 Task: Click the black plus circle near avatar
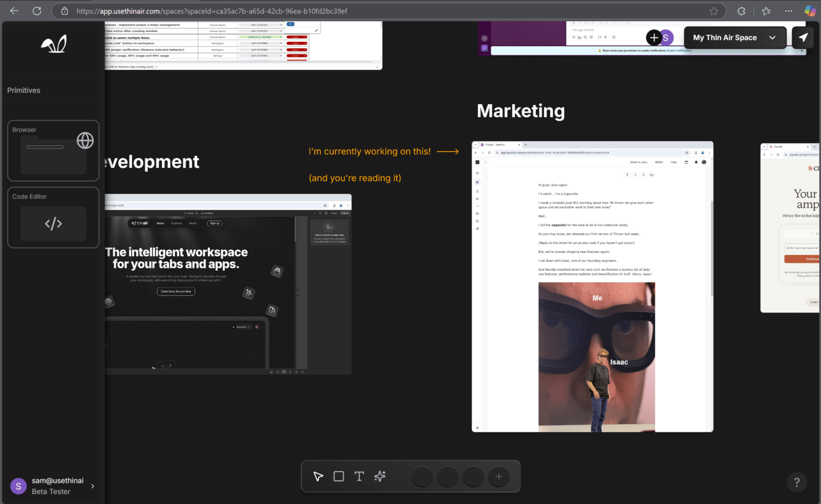point(654,37)
